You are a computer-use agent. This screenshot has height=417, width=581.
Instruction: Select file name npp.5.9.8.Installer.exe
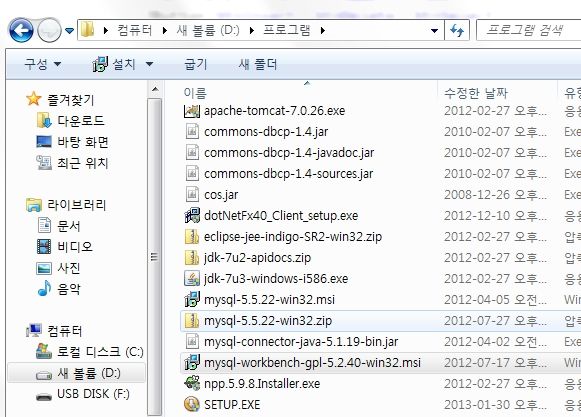(262, 383)
